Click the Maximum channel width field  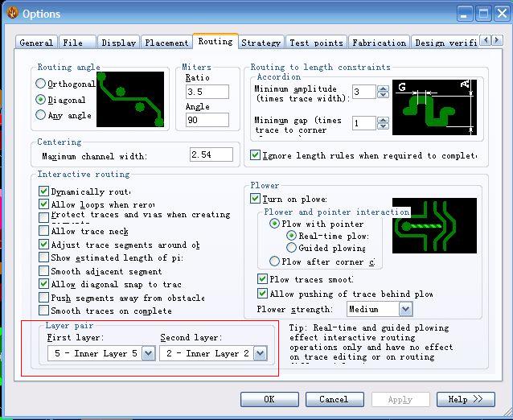tap(211, 154)
